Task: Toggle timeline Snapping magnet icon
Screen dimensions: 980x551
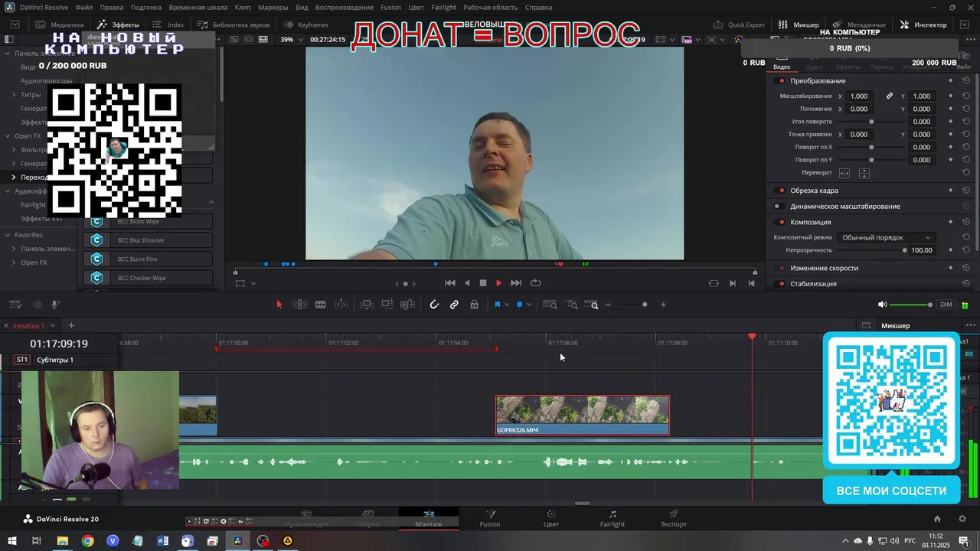Action: click(434, 305)
